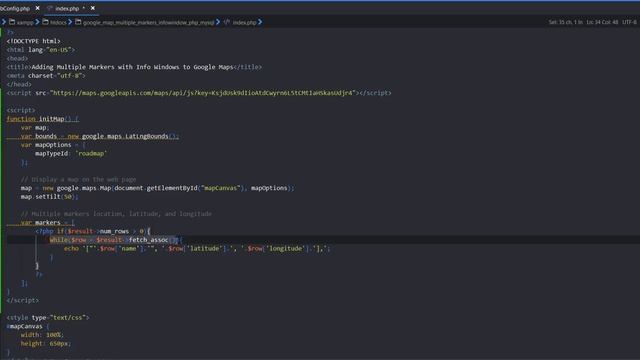Click the Ln/Col cursor position status

coord(602,22)
